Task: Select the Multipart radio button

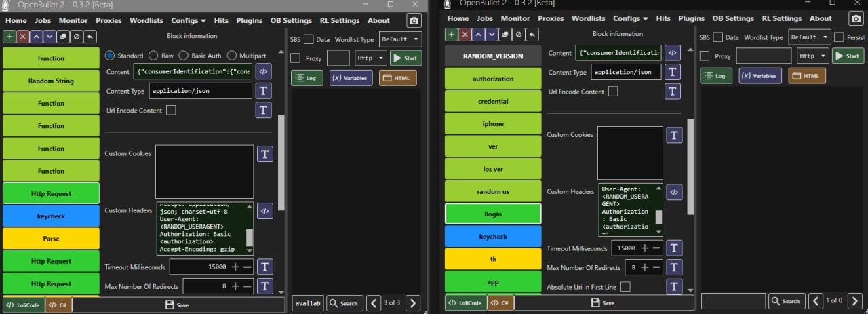Action: (232, 56)
